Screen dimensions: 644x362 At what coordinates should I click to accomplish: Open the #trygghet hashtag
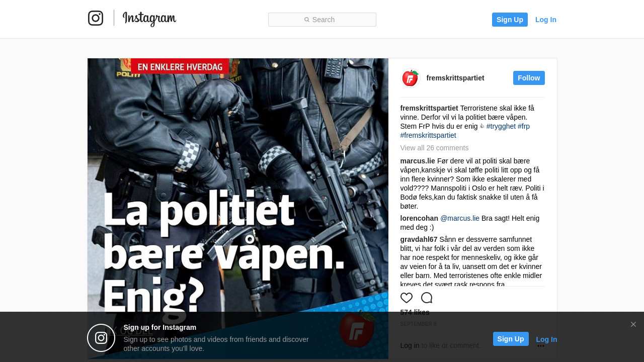tap(501, 126)
